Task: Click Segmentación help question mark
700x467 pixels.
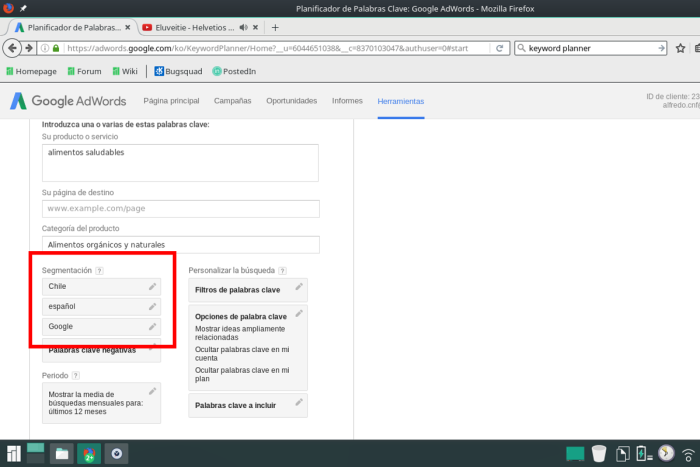Action: [100, 271]
